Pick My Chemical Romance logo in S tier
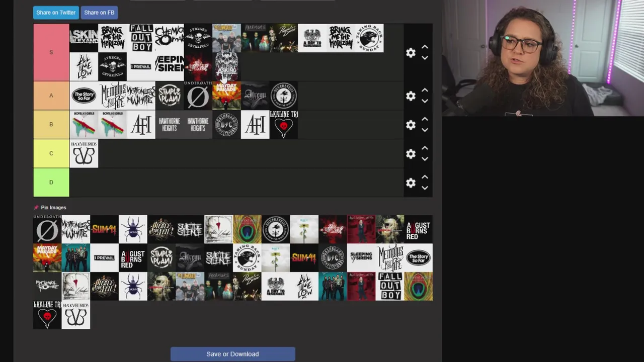This screenshot has width=644, height=362. coord(170,38)
